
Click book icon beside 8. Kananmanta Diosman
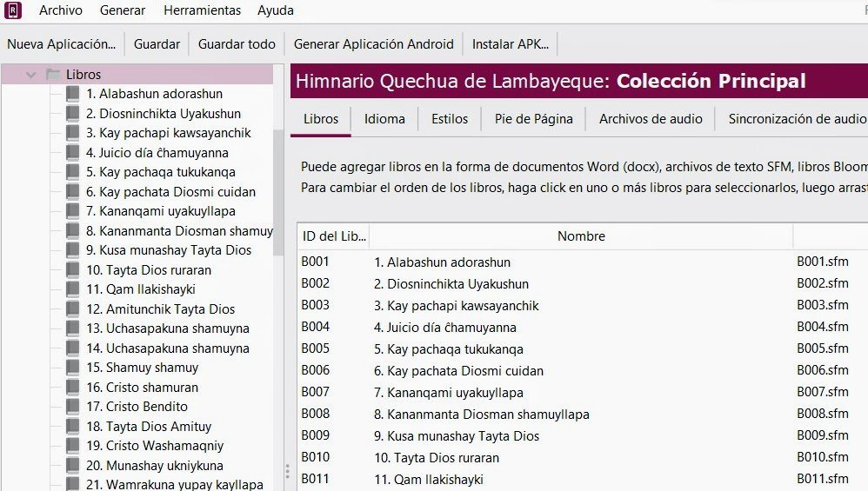pos(72,230)
